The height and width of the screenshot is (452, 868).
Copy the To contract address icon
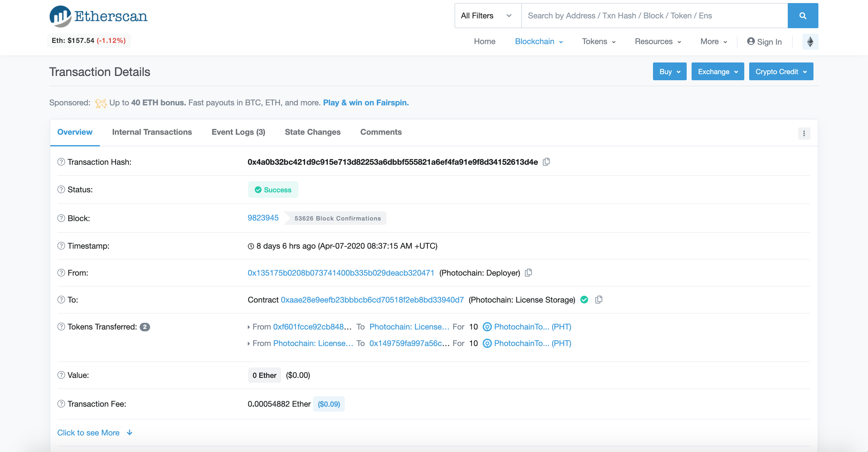click(x=598, y=299)
